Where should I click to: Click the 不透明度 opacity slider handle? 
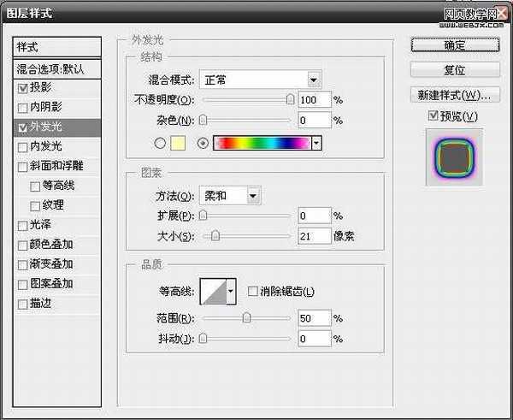click(290, 100)
